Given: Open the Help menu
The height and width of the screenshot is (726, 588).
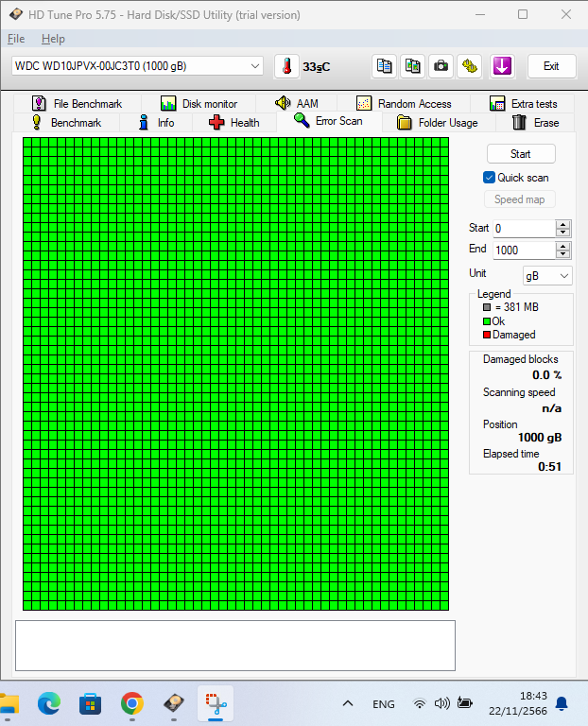Looking at the screenshot, I should tap(53, 39).
